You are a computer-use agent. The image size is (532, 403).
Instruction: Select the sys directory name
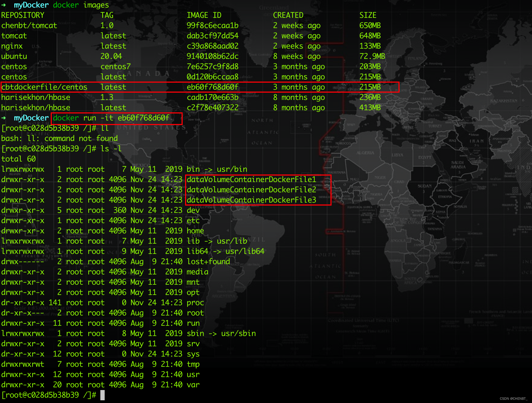(193, 354)
